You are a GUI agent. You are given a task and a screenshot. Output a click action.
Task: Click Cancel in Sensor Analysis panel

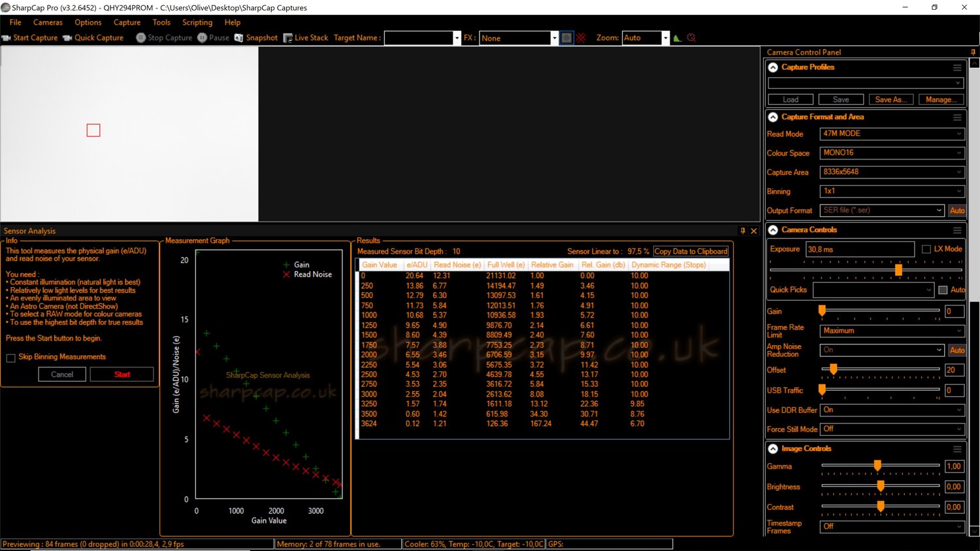(62, 375)
